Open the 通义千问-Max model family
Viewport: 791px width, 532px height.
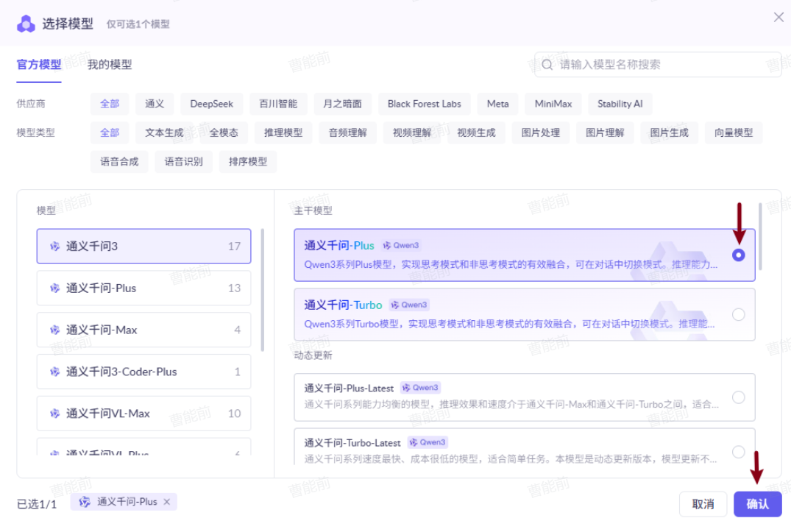pos(143,330)
